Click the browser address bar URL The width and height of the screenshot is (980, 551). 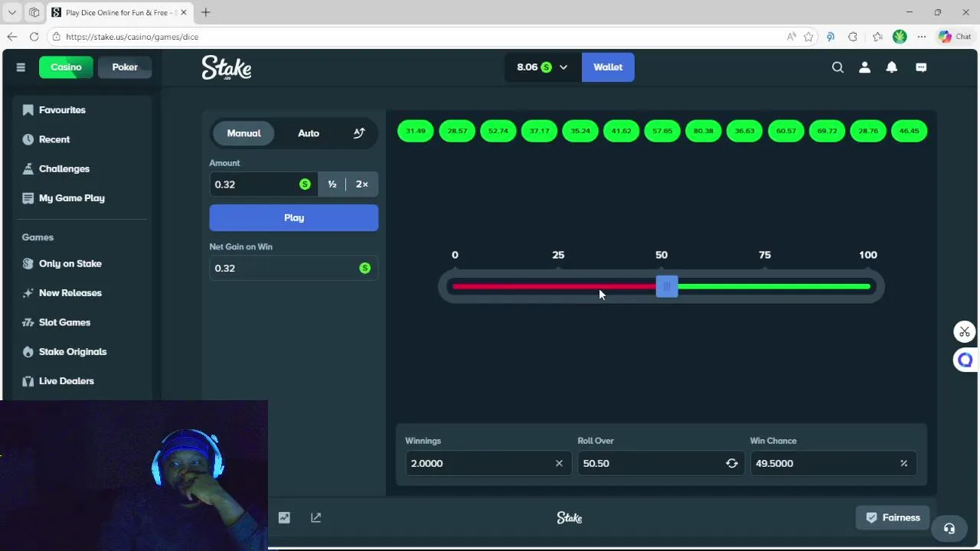[x=132, y=37]
